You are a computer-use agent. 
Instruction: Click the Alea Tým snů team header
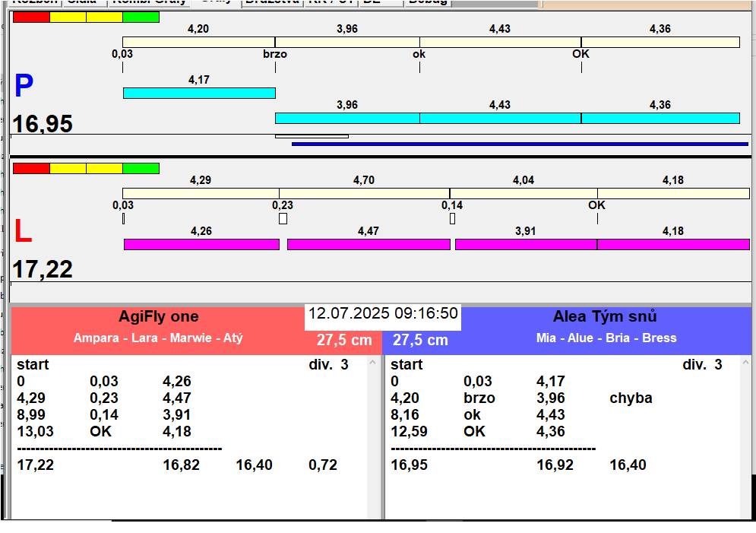click(x=605, y=317)
